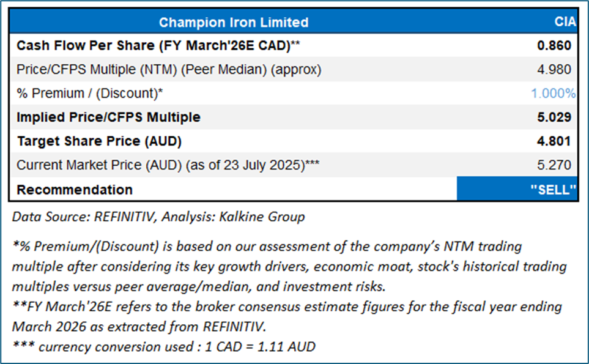Click the "Champion Iron Limited" header title
This screenshot has height=364, width=589.
pyautogui.click(x=234, y=23)
